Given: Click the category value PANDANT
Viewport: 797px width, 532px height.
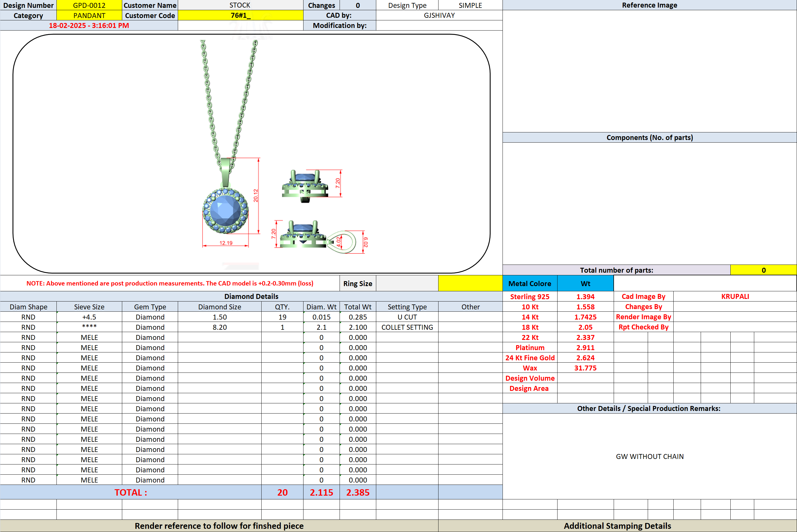Looking at the screenshot, I should coord(89,15).
